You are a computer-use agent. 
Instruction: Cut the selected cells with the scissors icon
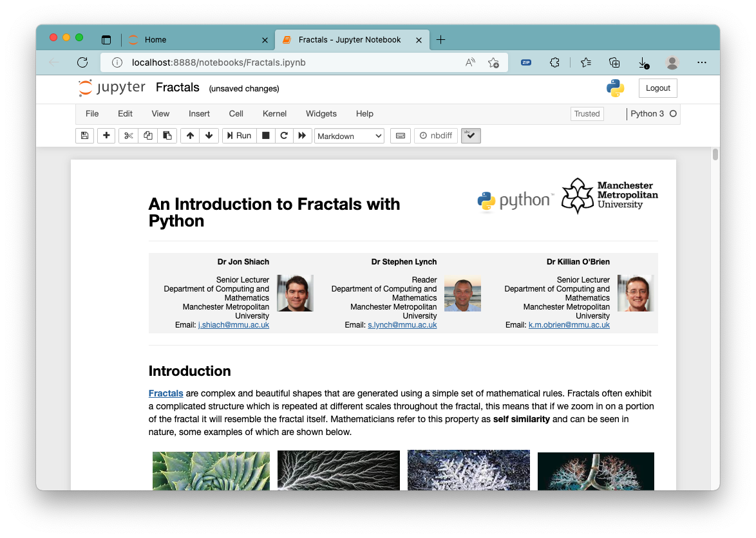128,136
